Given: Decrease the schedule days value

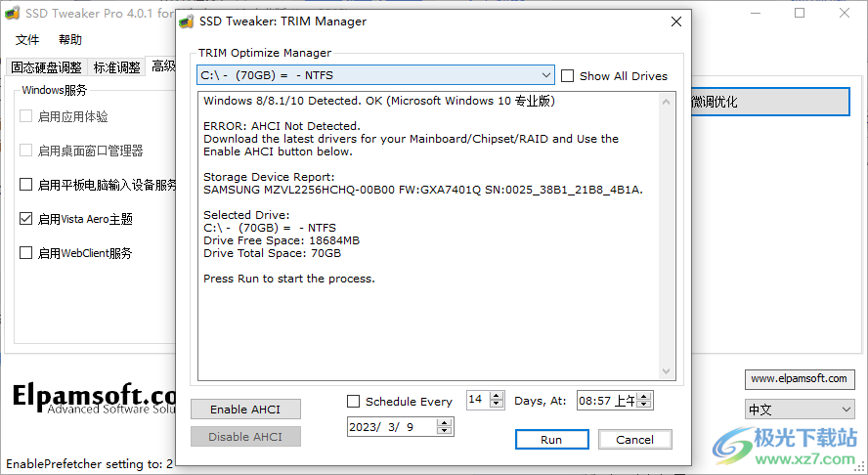Looking at the screenshot, I should (x=498, y=404).
